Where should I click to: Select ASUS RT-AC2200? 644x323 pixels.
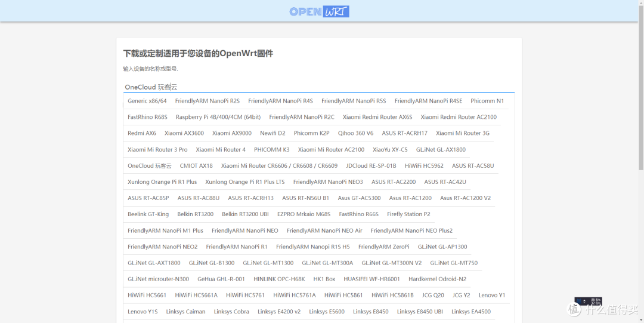pos(394,182)
